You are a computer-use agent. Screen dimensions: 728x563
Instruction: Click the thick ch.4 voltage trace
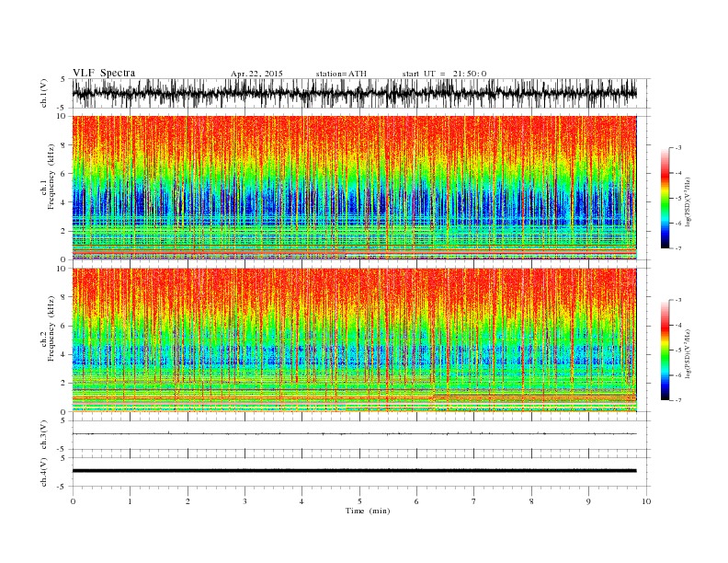click(354, 471)
